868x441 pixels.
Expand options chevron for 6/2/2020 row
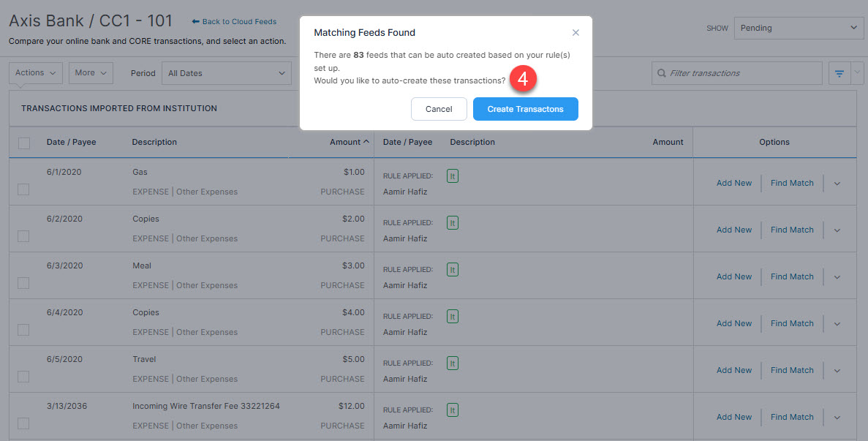coord(837,230)
